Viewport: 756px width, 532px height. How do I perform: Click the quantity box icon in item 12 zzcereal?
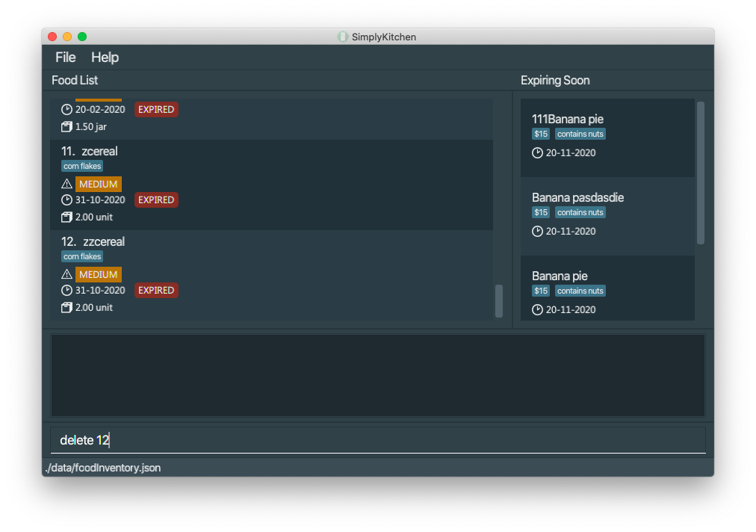(66, 307)
